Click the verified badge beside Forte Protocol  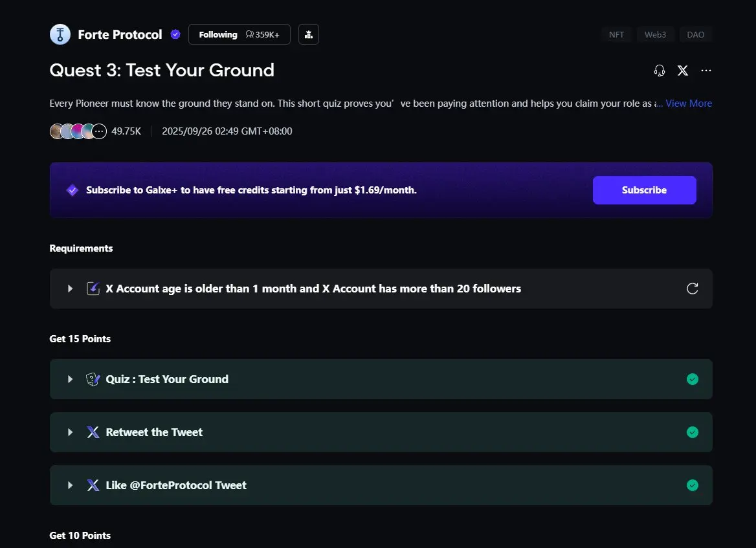(175, 35)
